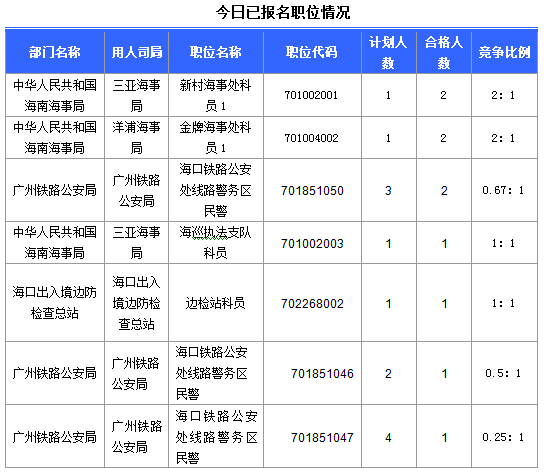This screenshot has width=548, height=475.
Task: Click 海口出入境边防检查总站 in 部门名称 column
Action: click(x=55, y=303)
